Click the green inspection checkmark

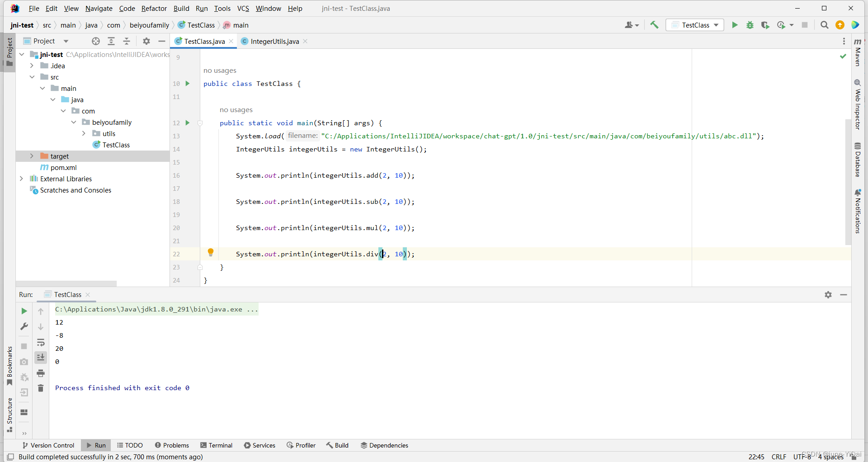[843, 56]
